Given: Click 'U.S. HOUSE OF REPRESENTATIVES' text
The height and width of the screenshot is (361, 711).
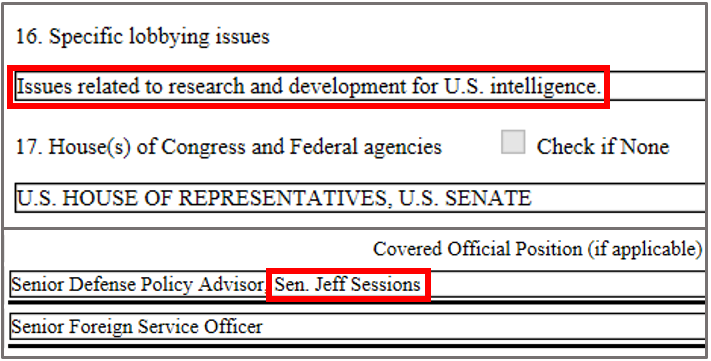Looking at the screenshot, I should tap(202, 198).
